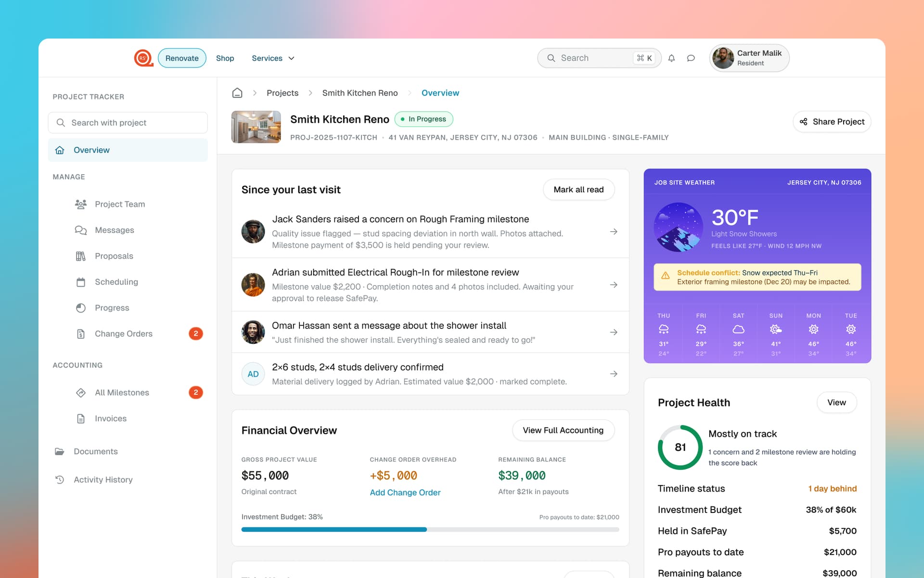Click the orange RS logo
Screen dimensions: 924x578
pos(143,58)
